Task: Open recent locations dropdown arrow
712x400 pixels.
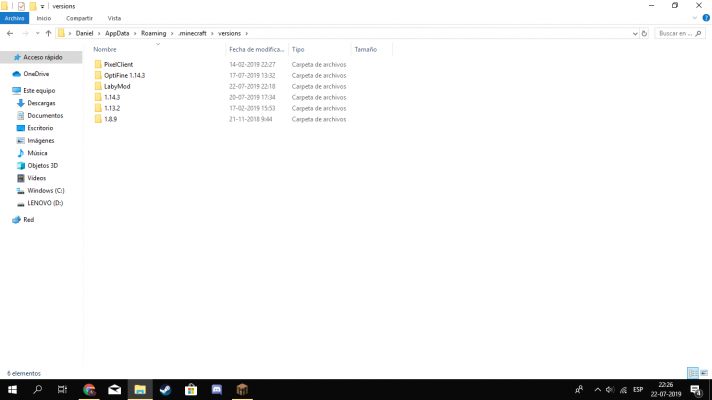Action: pyautogui.click(x=37, y=33)
